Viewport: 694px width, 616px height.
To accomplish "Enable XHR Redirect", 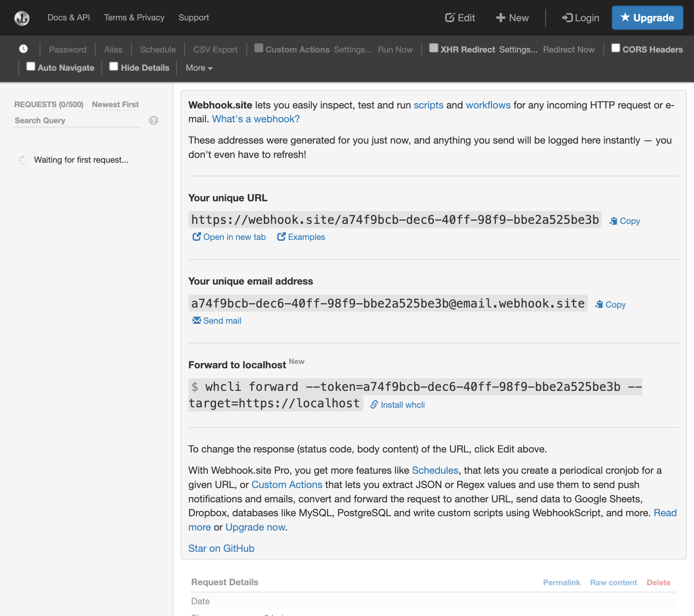I will 433,49.
